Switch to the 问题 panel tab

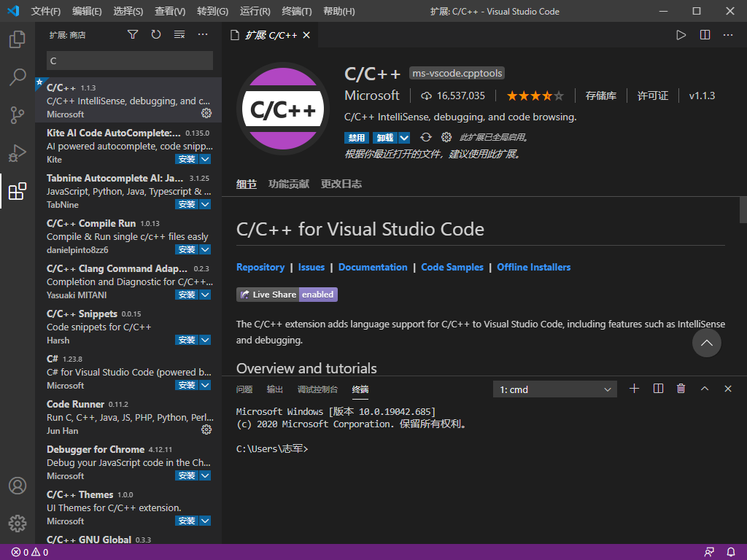coord(244,389)
